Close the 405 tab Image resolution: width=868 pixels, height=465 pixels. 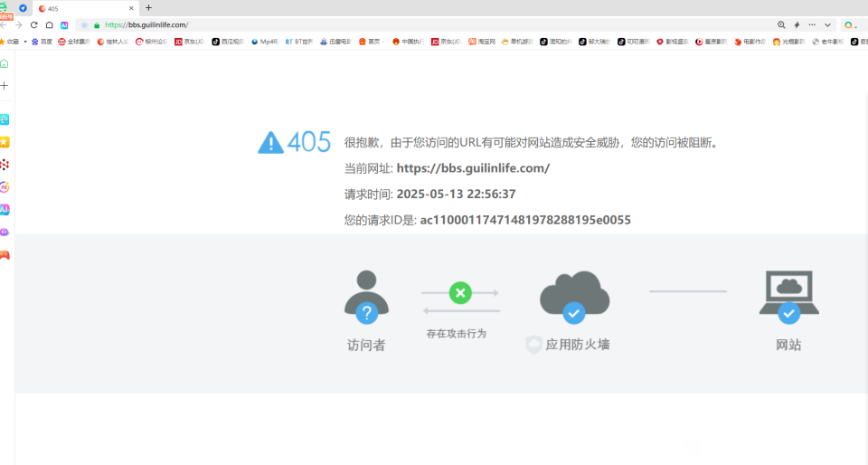click(131, 8)
